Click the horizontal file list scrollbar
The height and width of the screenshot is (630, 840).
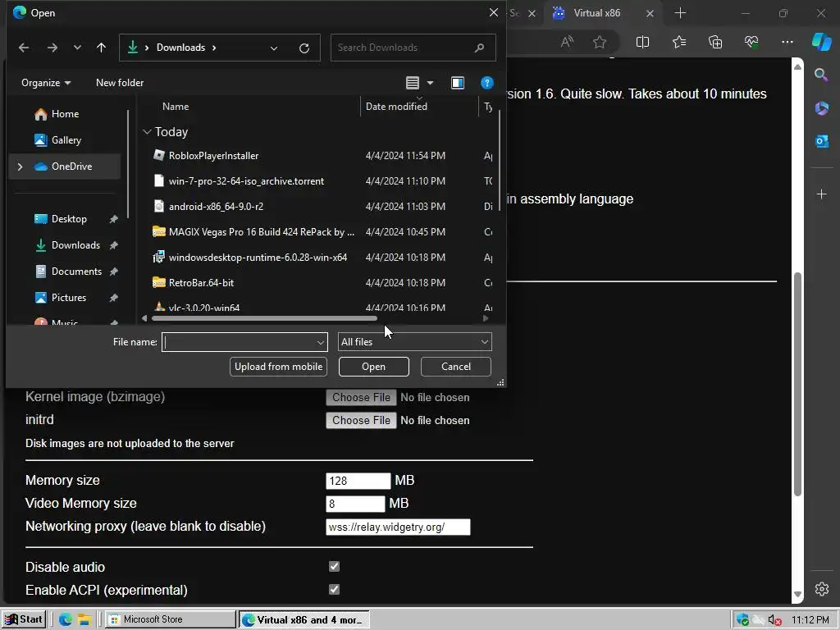point(264,318)
